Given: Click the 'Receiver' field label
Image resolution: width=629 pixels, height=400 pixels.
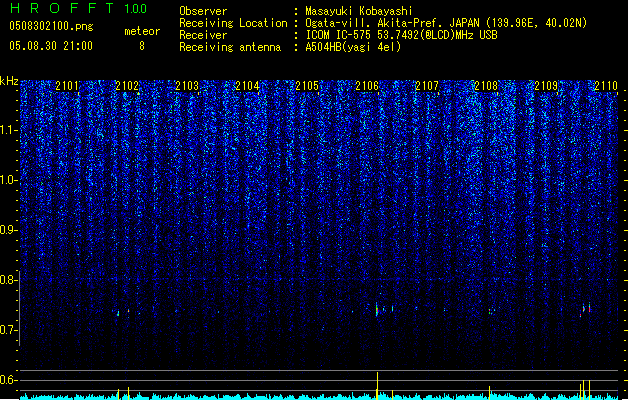Looking at the screenshot, I should [203, 35].
